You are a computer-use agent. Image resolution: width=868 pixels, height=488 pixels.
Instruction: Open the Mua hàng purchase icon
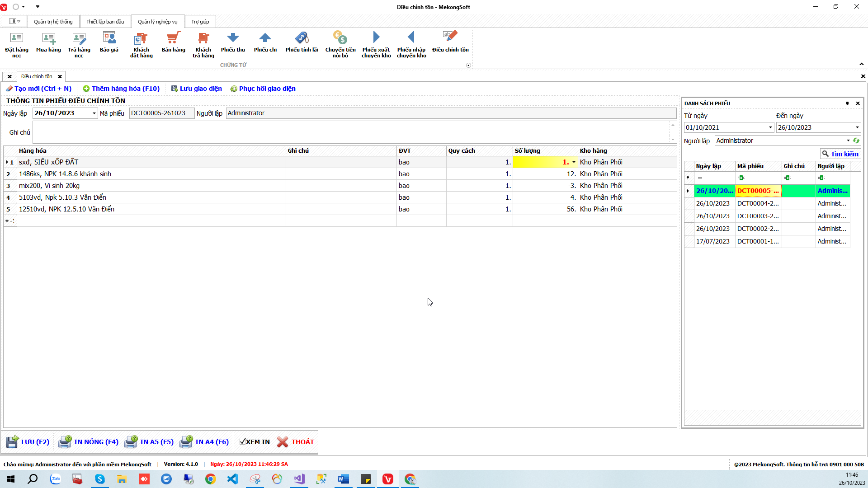coord(48,43)
